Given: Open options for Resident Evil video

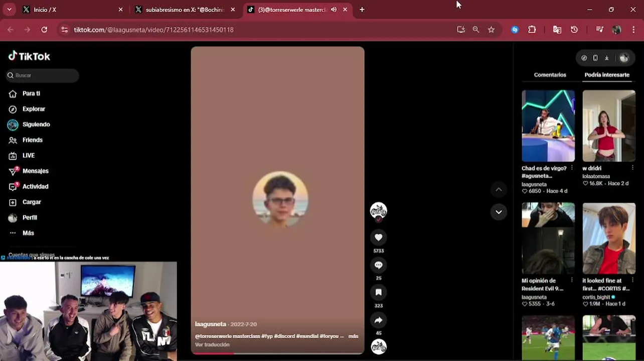Looking at the screenshot, I should pos(572,280).
